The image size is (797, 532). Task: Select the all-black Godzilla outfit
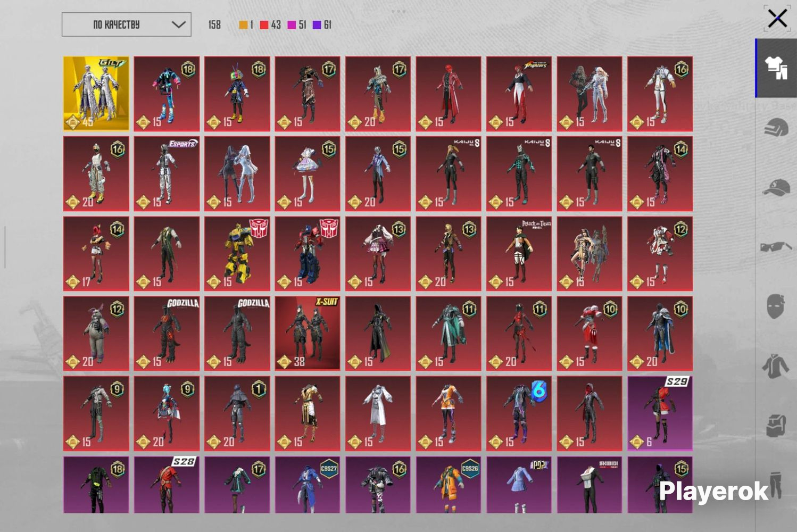[x=237, y=333]
